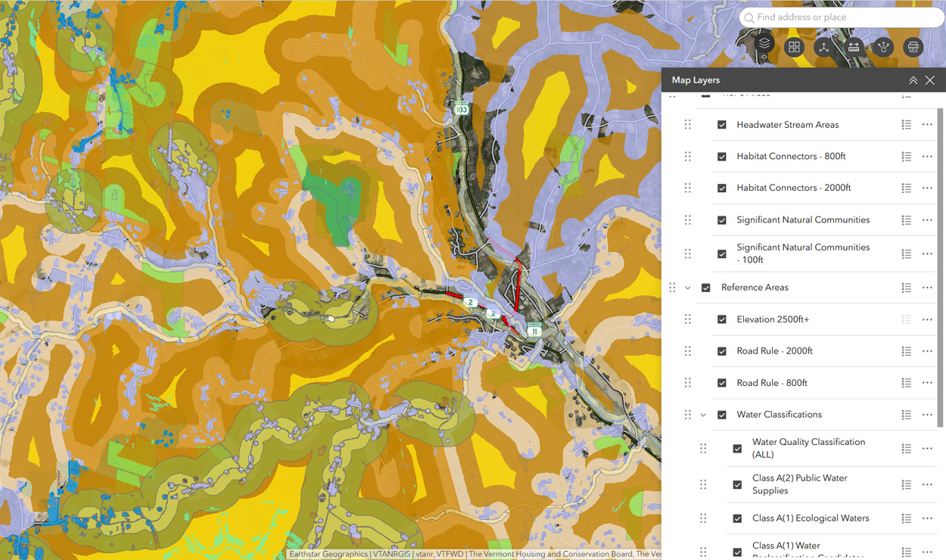Image resolution: width=946 pixels, height=560 pixels.
Task: Click drag handle of Elevation 2500ft+
Action: pos(687,319)
